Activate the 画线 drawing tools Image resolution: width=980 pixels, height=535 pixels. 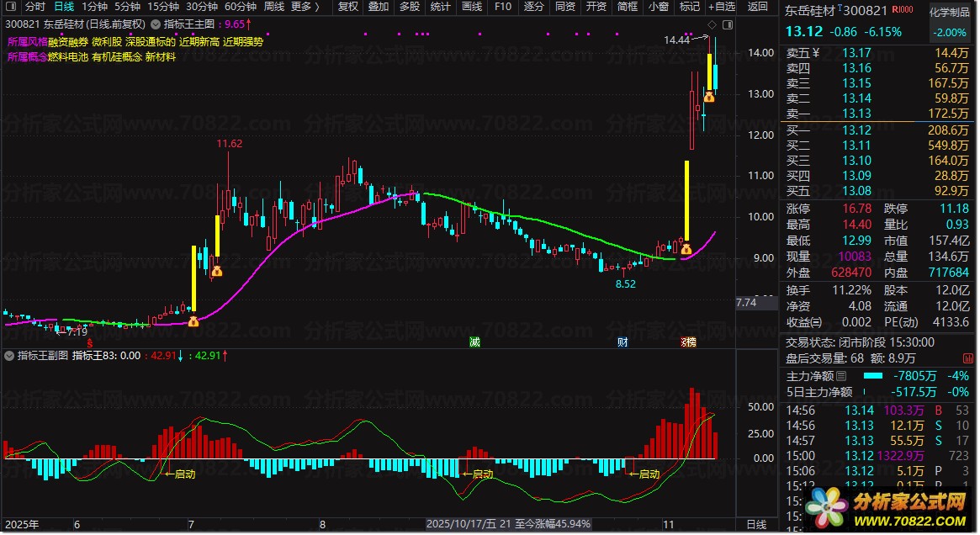472,6
